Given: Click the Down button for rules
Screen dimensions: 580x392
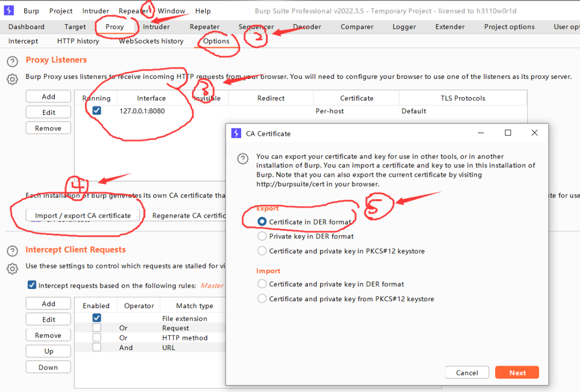Looking at the screenshot, I should [x=48, y=367].
